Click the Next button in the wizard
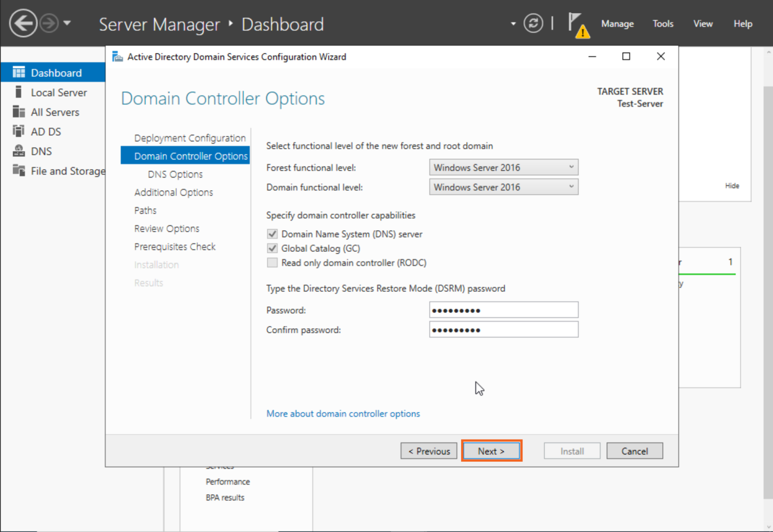This screenshot has height=532, width=773. tap(491, 451)
